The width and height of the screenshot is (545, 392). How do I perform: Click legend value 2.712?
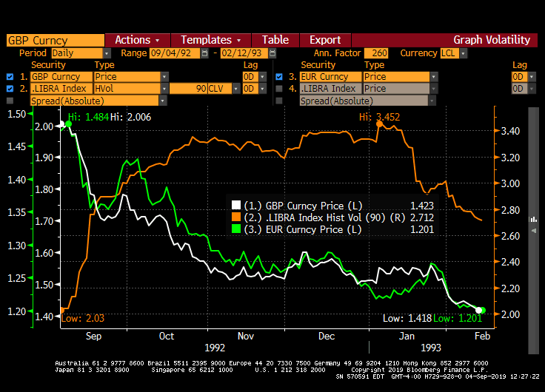(422, 217)
